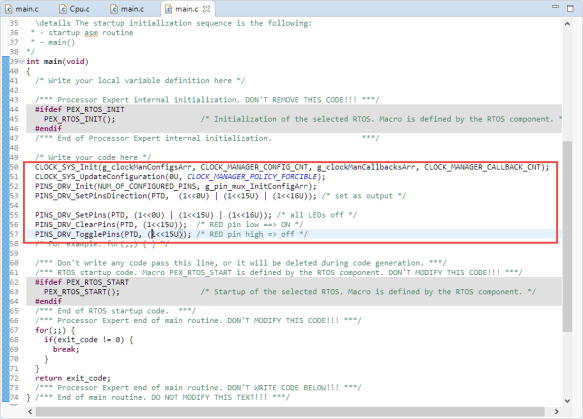Click the 'PEX_RTOS_INIT();' call
This screenshot has width=583, height=419.
[80, 119]
